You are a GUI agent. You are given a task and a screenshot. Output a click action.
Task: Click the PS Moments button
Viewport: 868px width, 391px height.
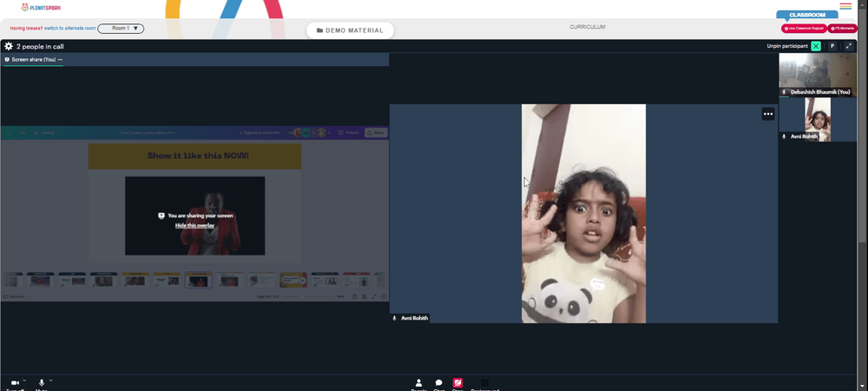[842, 29]
